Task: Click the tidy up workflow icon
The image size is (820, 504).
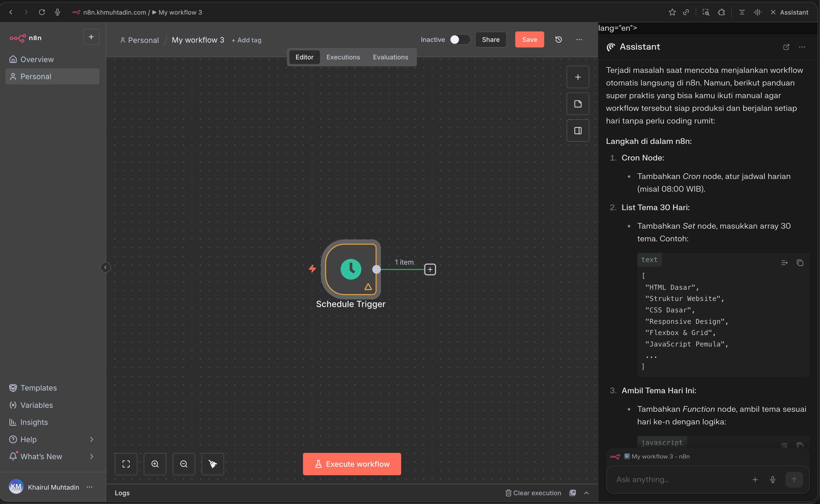Action: click(213, 464)
